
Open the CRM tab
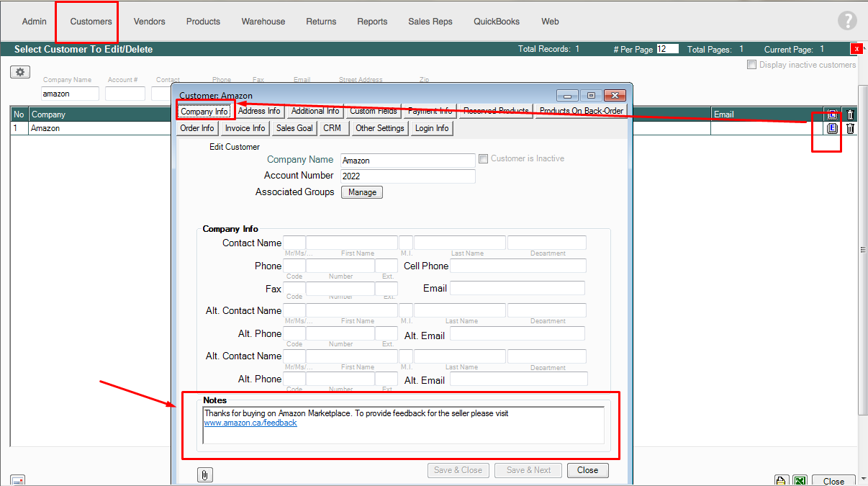[x=333, y=128]
